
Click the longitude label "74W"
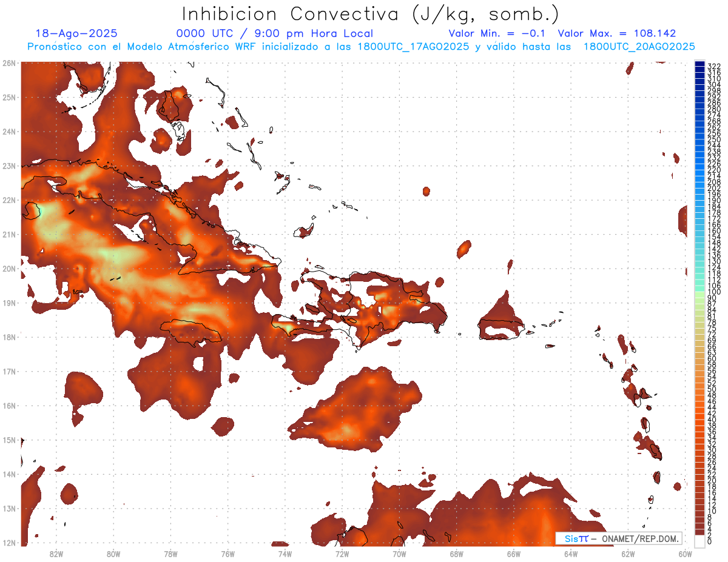point(285,554)
